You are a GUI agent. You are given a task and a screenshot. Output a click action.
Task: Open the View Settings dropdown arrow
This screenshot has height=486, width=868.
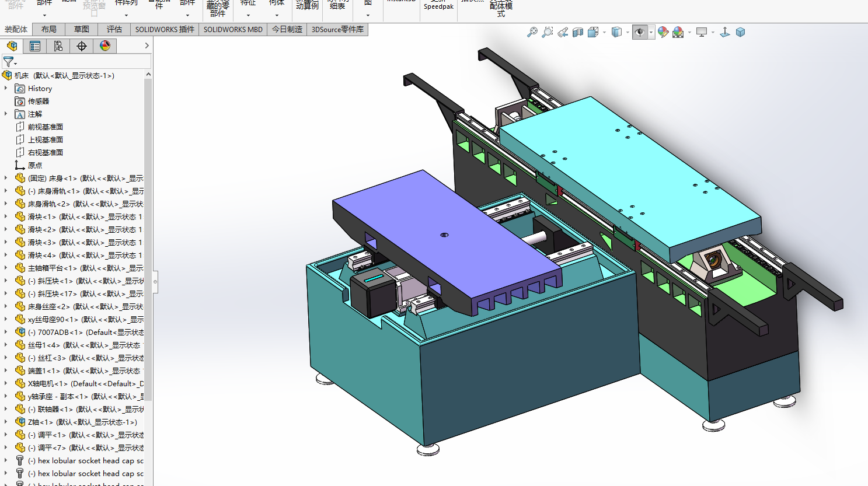[713, 33]
